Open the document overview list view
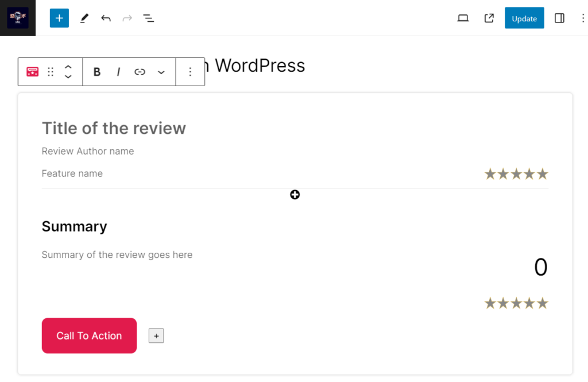The height and width of the screenshot is (382, 588). [149, 18]
